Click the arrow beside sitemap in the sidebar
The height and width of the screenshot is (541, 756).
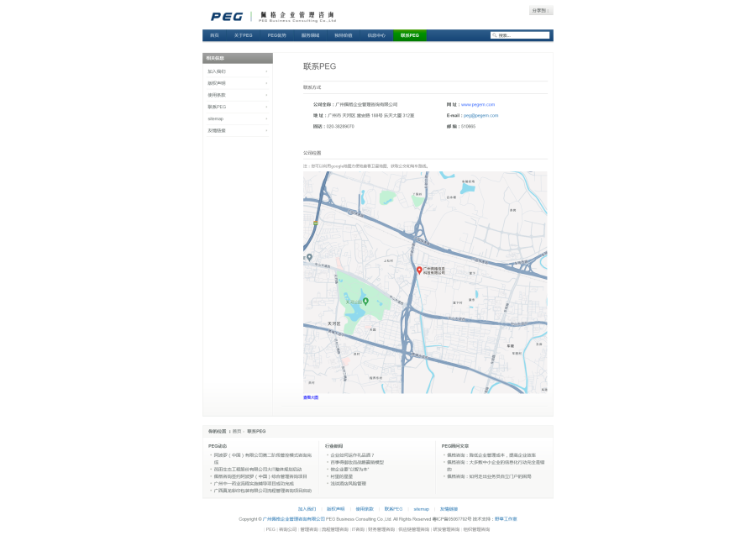[x=266, y=118]
